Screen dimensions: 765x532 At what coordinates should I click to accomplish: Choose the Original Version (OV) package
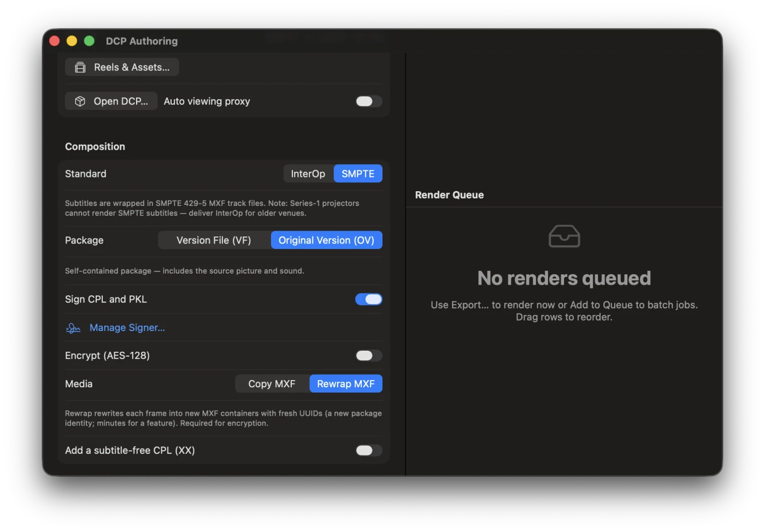point(327,240)
